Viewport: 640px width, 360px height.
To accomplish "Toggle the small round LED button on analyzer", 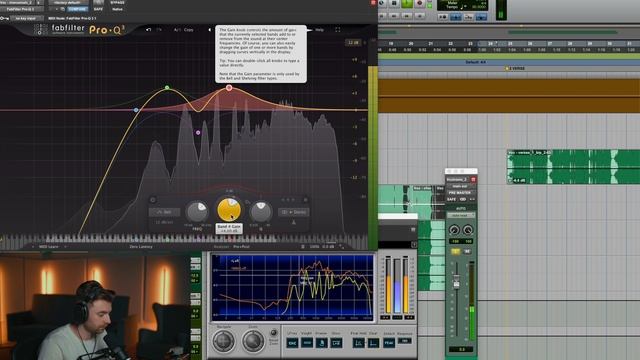I will (x=274, y=333).
